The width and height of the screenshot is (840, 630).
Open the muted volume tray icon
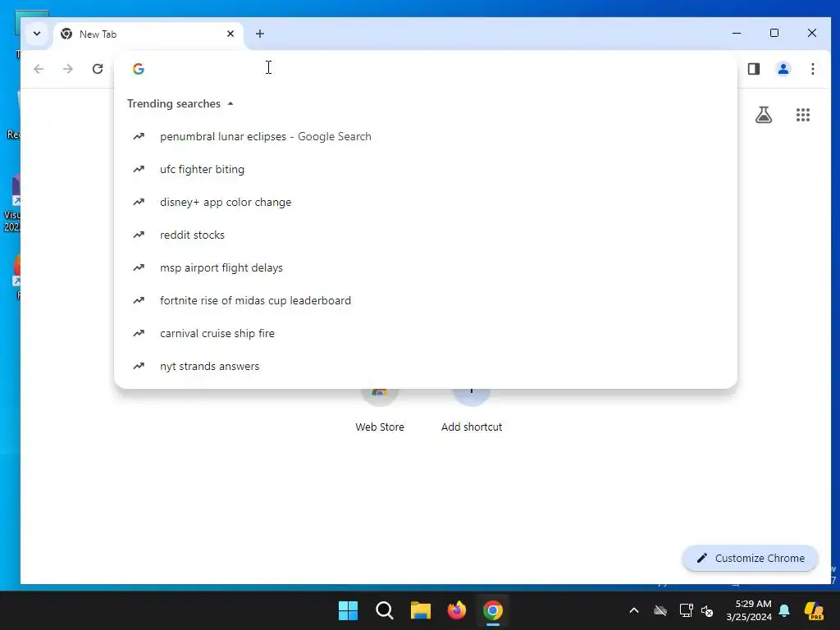(707, 610)
